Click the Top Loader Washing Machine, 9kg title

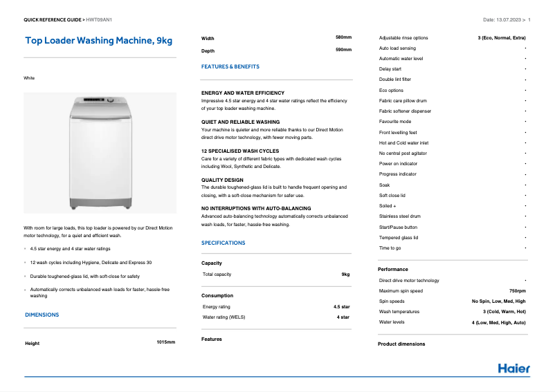(x=98, y=41)
